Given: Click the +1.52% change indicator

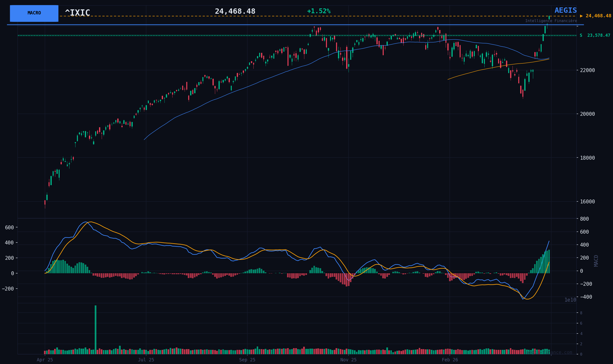Looking at the screenshot, I should [319, 11].
